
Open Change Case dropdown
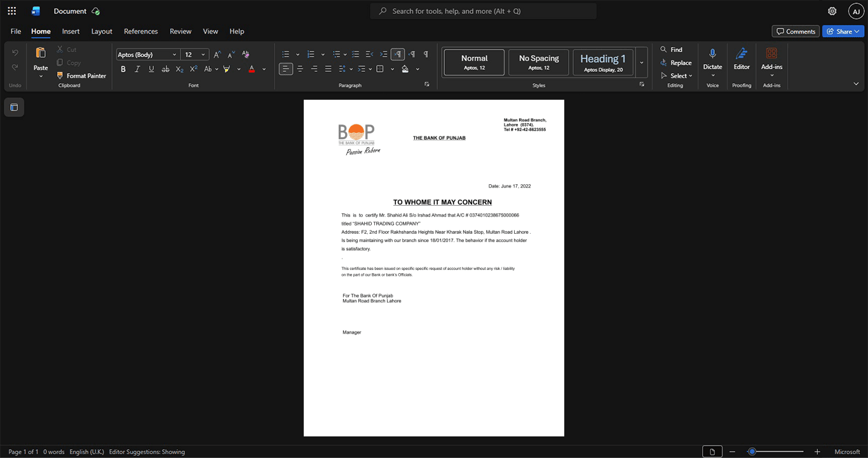[211, 69]
